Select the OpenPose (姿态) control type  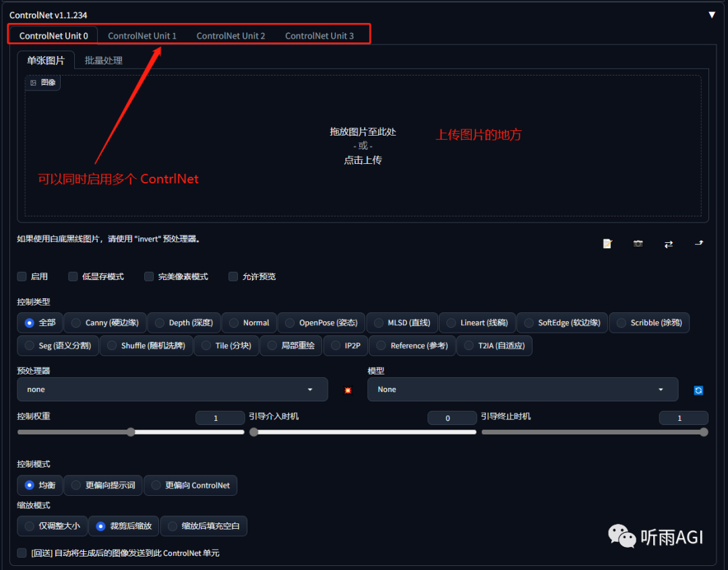coord(322,322)
